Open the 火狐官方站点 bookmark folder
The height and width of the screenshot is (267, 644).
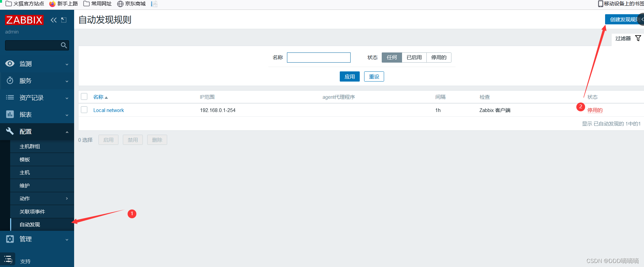coord(25,4)
